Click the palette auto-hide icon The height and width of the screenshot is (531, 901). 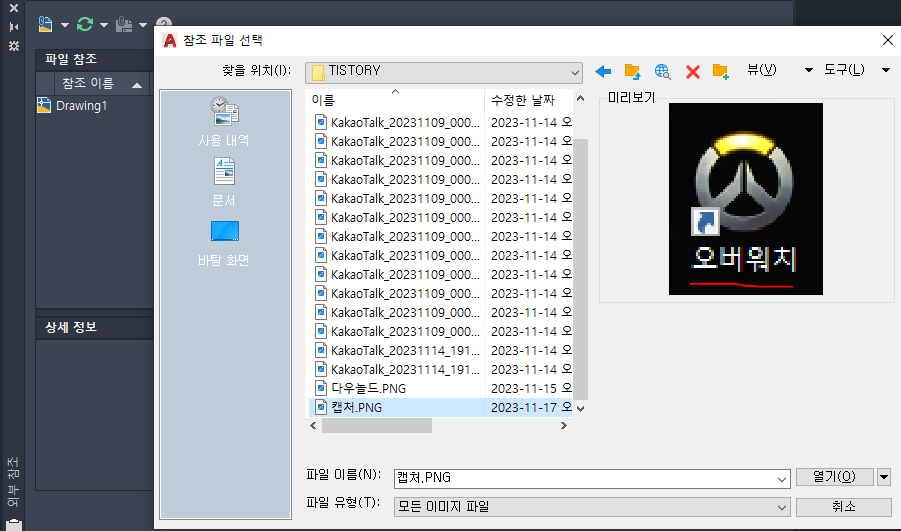14,27
